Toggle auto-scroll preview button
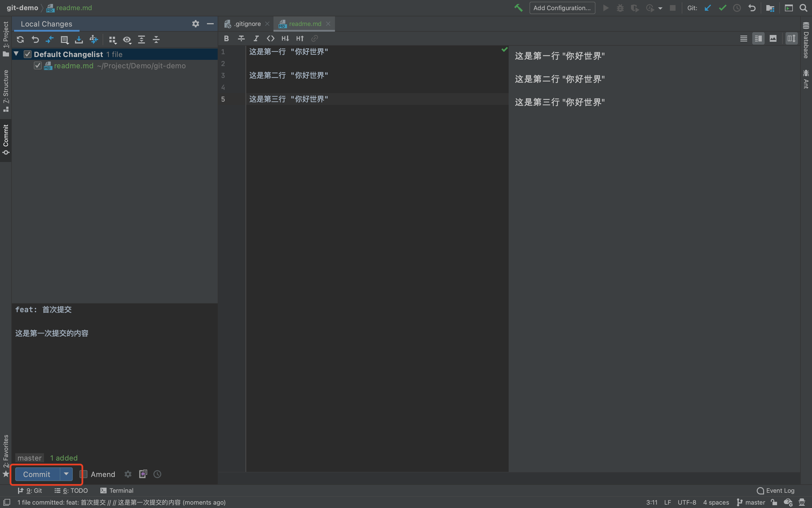 point(791,39)
